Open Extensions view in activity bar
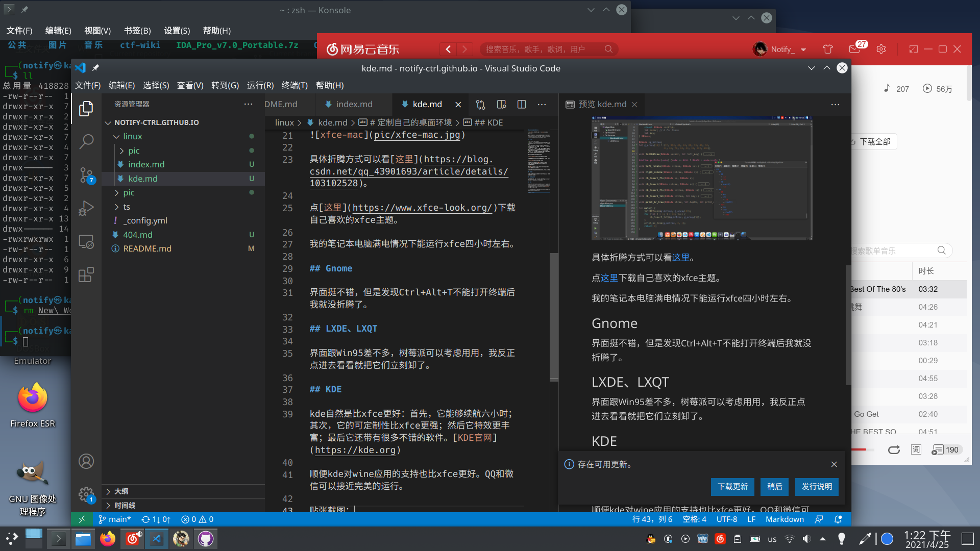This screenshot has height=551, width=980. click(x=86, y=274)
